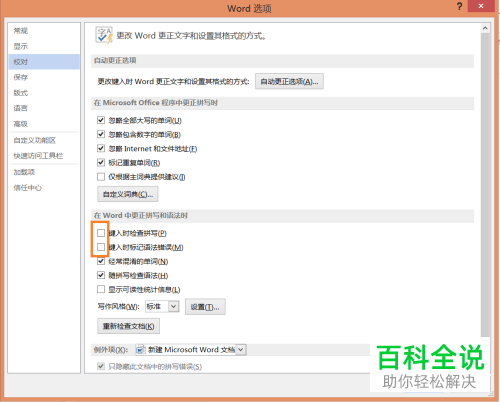Viewport: 500px width, 402px height.
Task: Click the 重新检查文档(K) button
Action: tap(128, 326)
